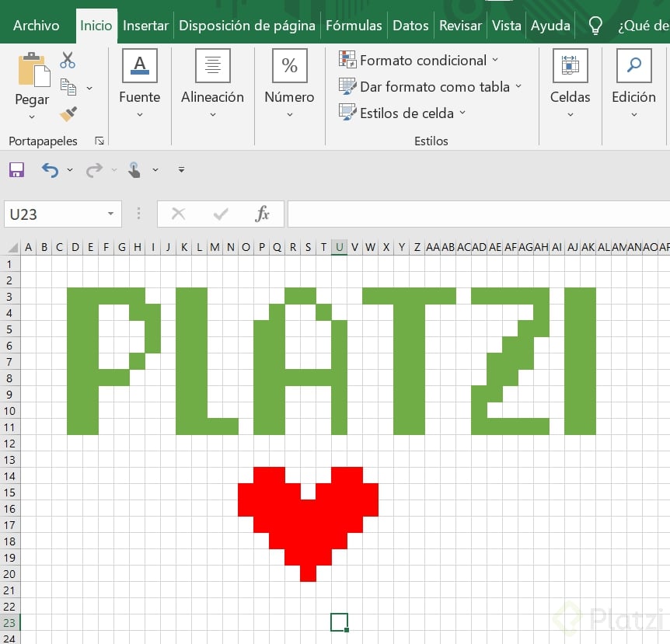
Task: Save the workbook with the floppy icon
Action: point(16,169)
